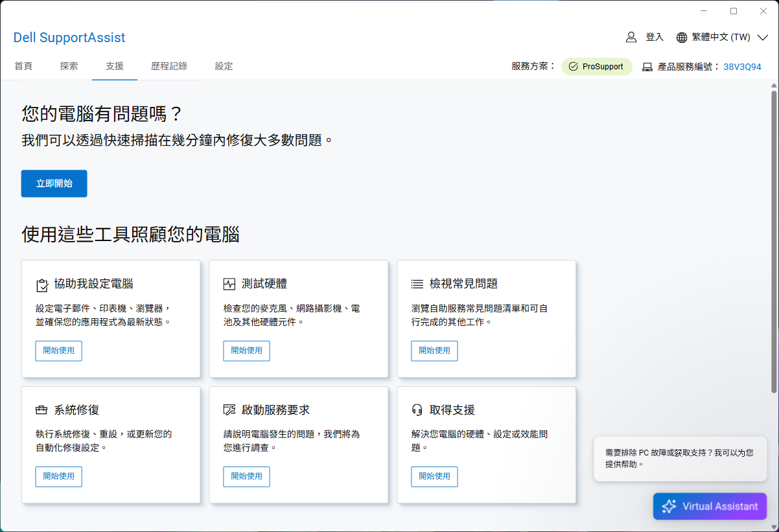Click the pulse monitor icon beside 測試硬體
This screenshot has height=532, width=779.
229,284
